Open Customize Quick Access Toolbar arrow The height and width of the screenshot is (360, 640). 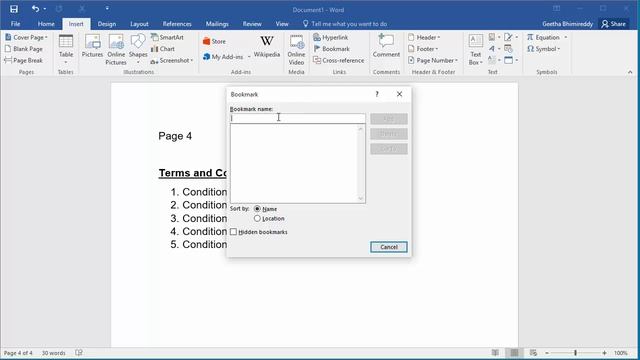107,9
